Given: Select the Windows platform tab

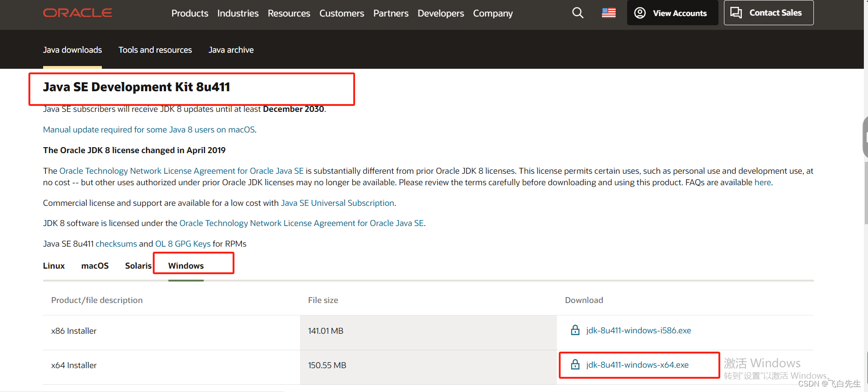Looking at the screenshot, I should tap(186, 266).
